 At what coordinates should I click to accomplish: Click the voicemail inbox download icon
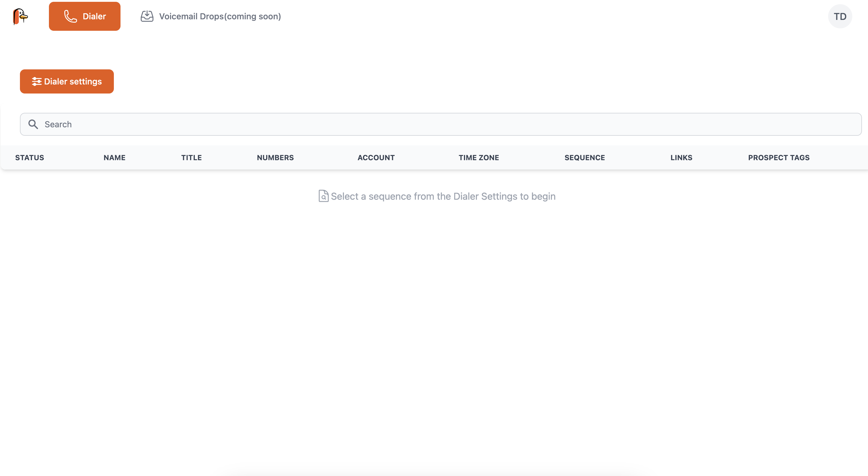click(147, 16)
